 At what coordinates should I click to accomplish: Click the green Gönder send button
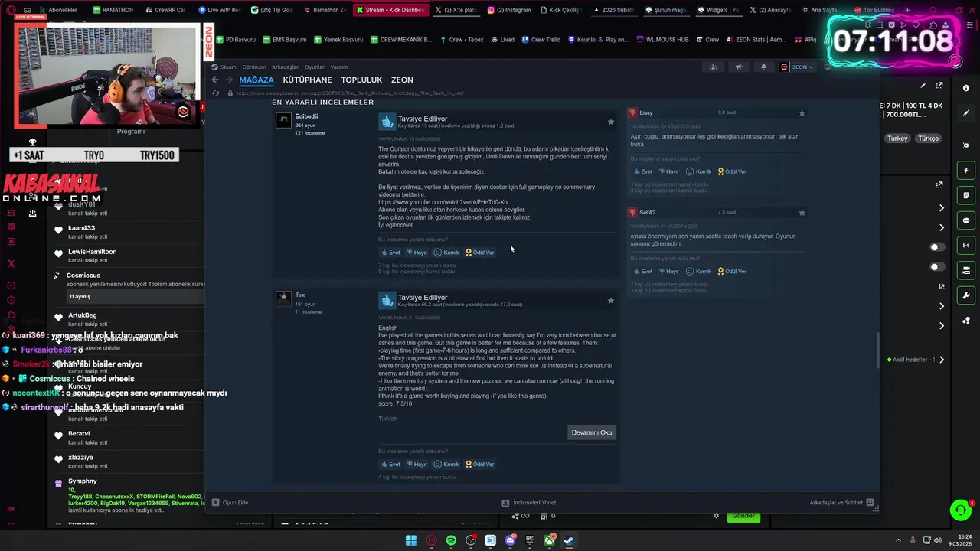click(743, 516)
